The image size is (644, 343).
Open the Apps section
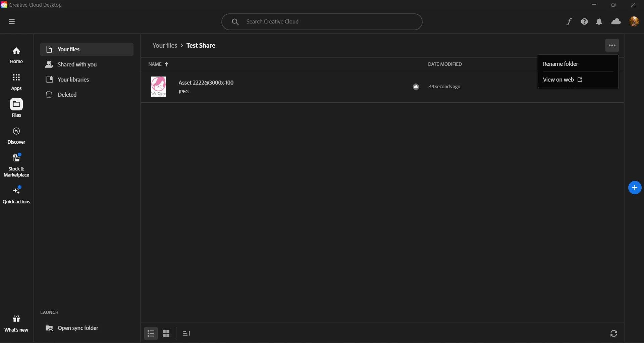tap(16, 82)
